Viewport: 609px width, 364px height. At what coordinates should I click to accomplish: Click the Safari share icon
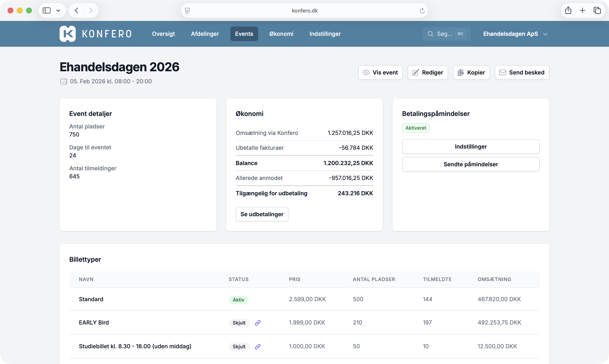(568, 10)
